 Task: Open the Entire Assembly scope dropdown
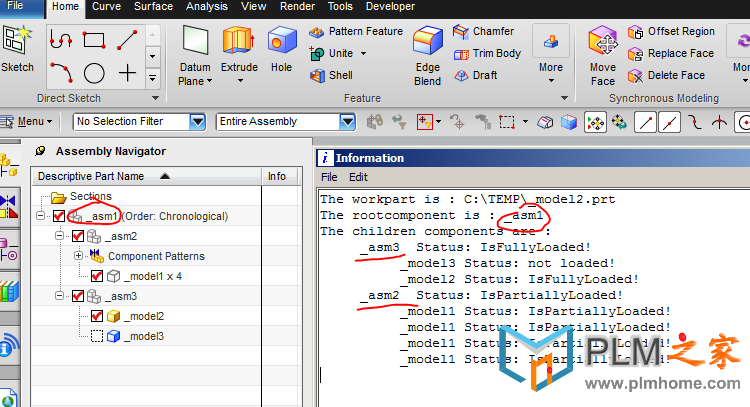tap(348, 122)
